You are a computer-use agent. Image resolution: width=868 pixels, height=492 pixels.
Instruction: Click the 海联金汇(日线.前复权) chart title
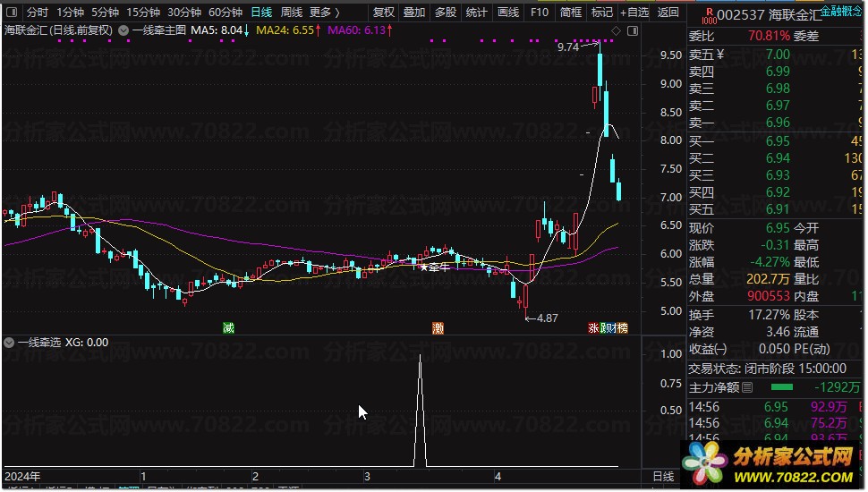[x=59, y=30]
